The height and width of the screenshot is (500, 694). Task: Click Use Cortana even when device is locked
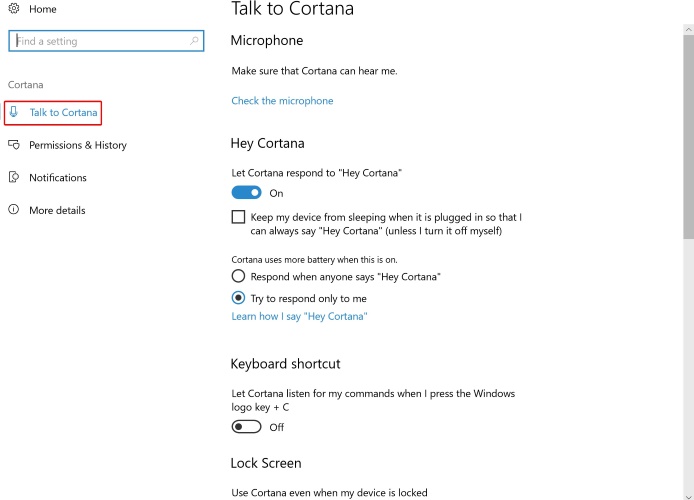click(x=329, y=492)
